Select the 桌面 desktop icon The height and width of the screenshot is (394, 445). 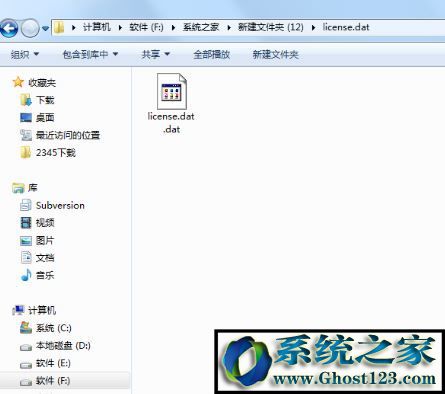26,117
